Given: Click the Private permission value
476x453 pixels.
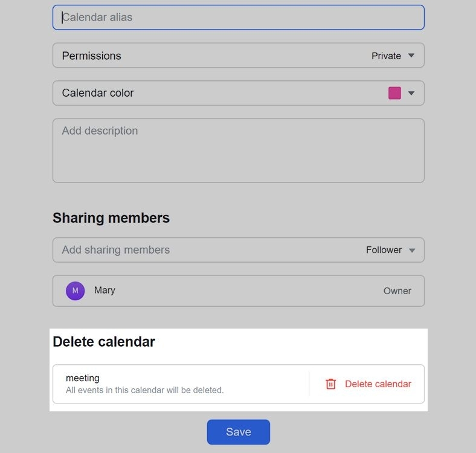Looking at the screenshot, I should click(386, 56).
